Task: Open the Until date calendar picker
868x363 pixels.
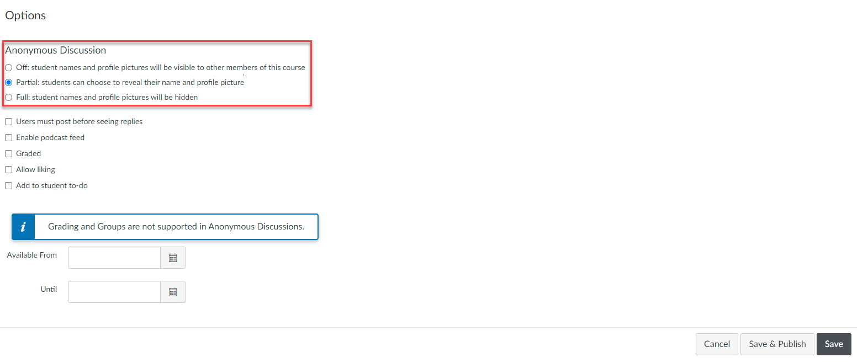Action: 173,292
